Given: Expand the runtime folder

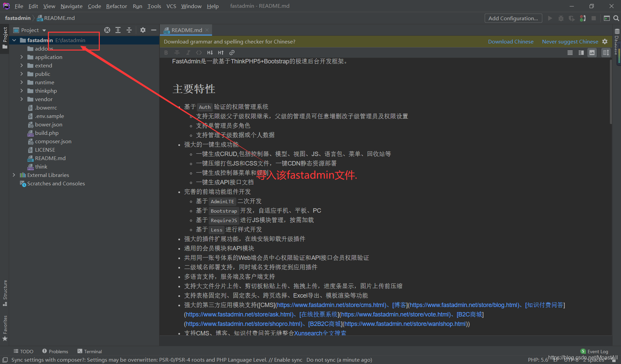Looking at the screenshot, I should [x=22, y=82].
